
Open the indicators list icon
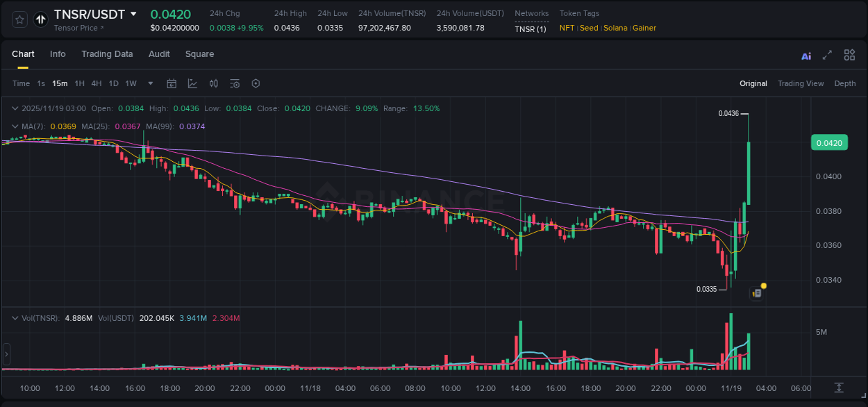click(234, 83)
